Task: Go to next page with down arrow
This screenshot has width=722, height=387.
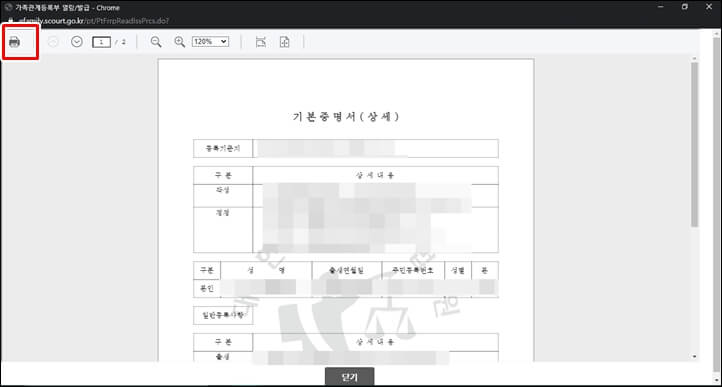Action: click(77, 42)
